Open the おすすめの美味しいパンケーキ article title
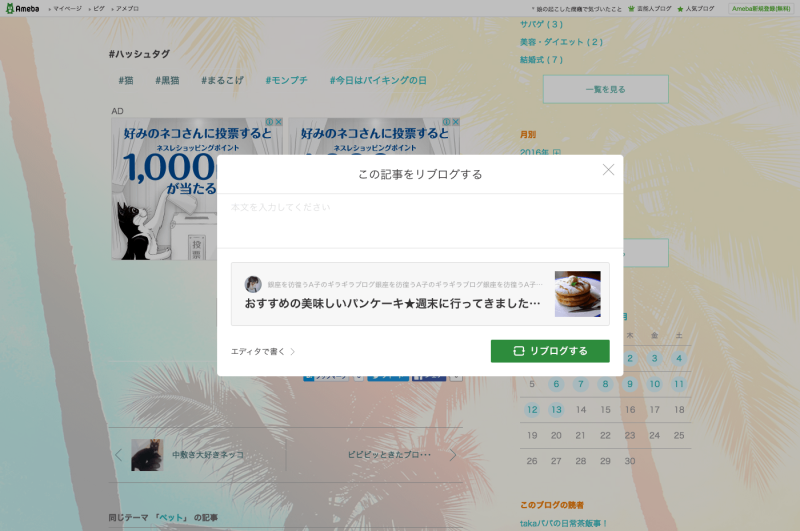Screen dimensions: 800x531 (392, 304)
